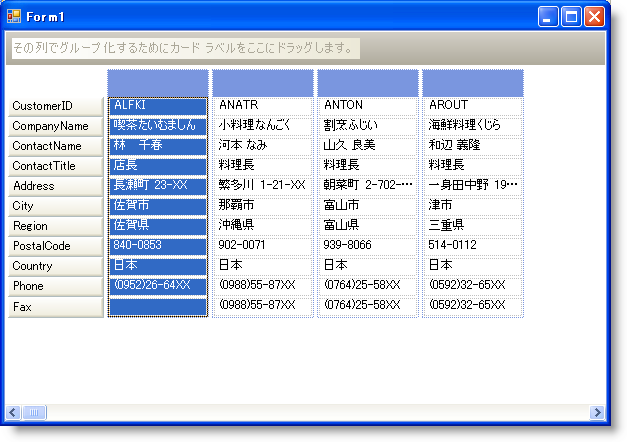Maximize the Form1 window
Viewport: 627px width, 442px height.
pos(571,17)
